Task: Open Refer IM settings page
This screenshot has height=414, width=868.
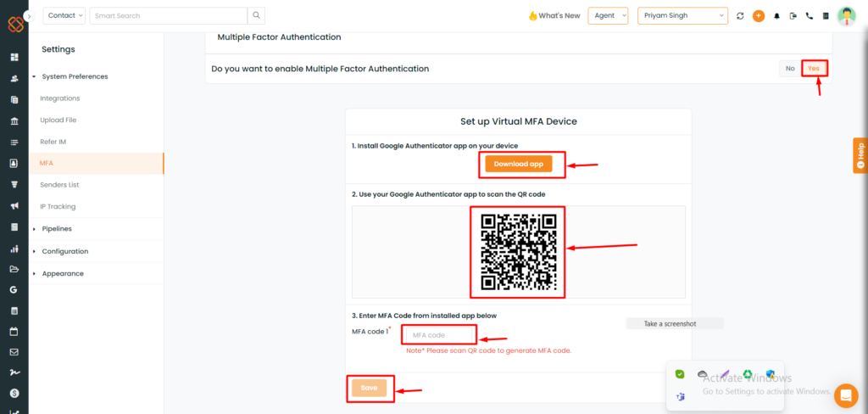Action: click(x=53, y=142)
